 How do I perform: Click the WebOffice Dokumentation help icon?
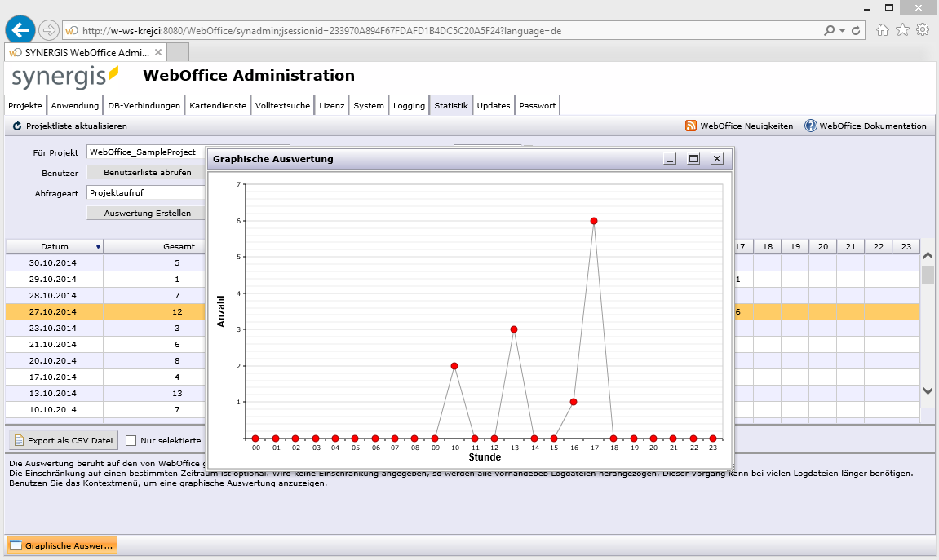(x=810, y=126)
